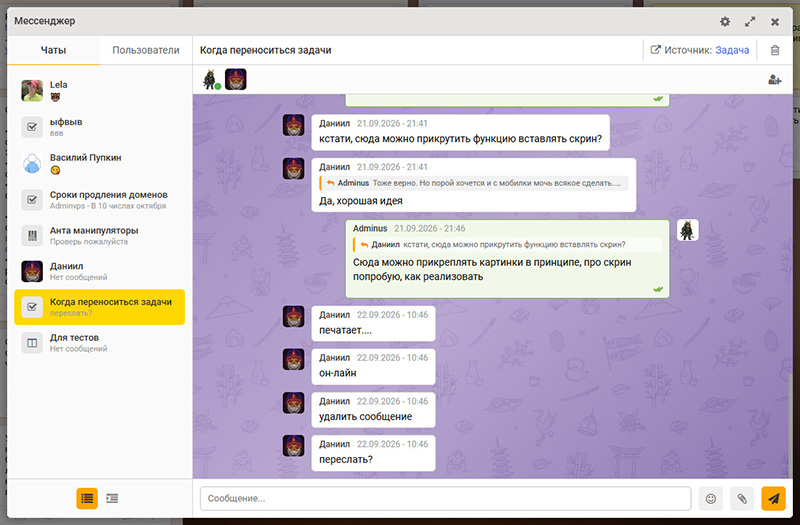
Task: Open the Задача source link
Action: (x=732, y=50)
